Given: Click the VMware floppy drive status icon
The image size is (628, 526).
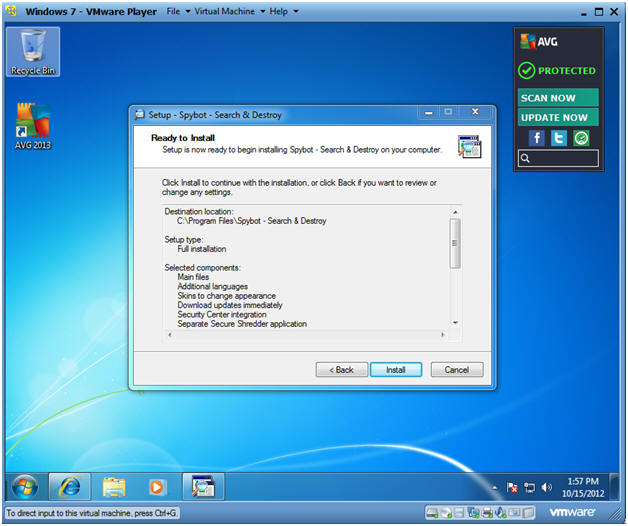Looking at the screenshot, I should click(459, 512).
